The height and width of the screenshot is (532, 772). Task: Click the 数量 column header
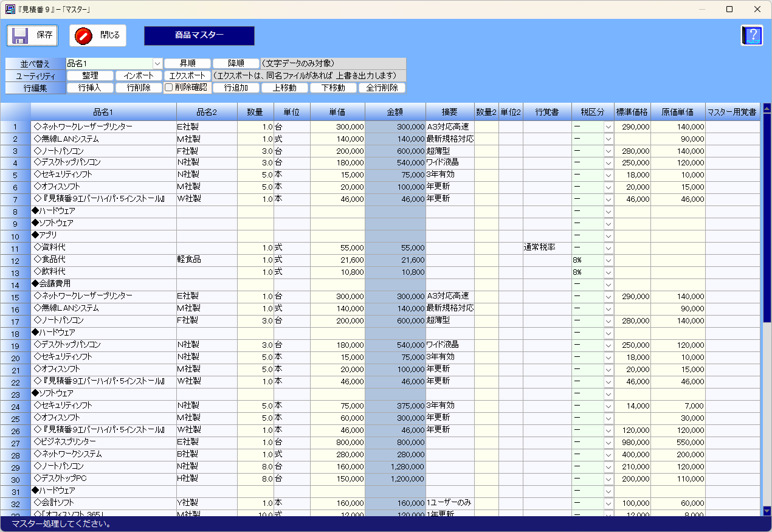point(255,112)
